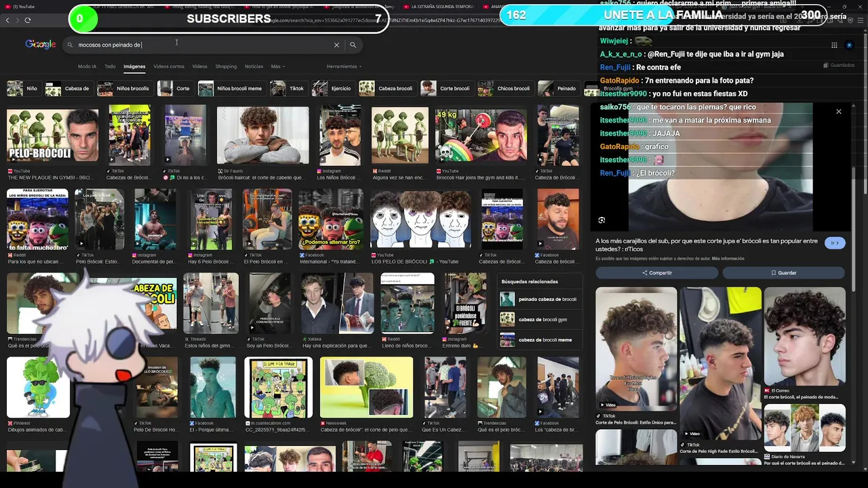Viewport: 868px width, 488px height.
Task: Open the Reddit Lleno de niños brocoli thumbnail
Action: (407, 303)
